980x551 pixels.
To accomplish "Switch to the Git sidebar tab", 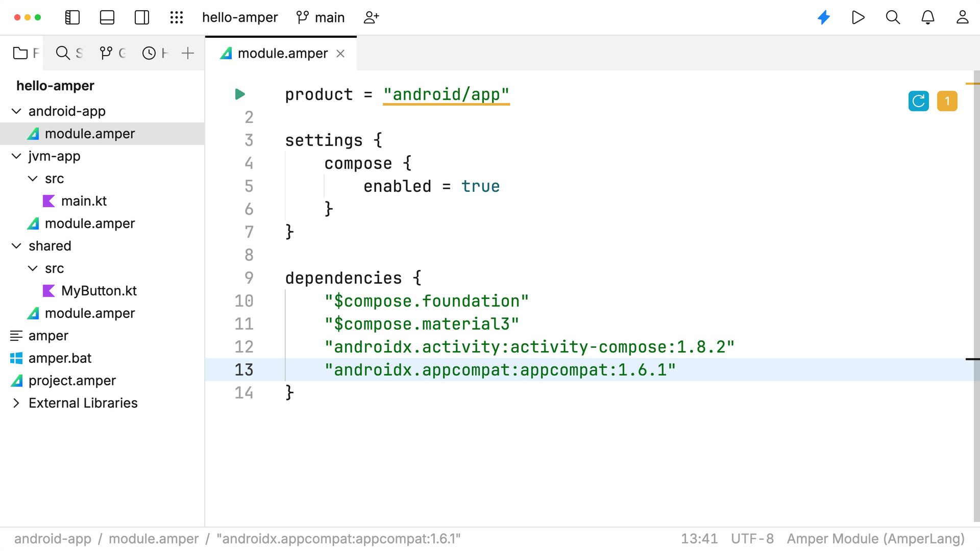I will tap(112, 53).
